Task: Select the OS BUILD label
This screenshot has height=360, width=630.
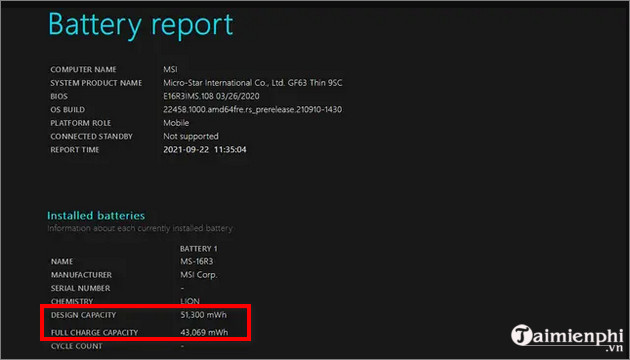Action: pos(68,110)
